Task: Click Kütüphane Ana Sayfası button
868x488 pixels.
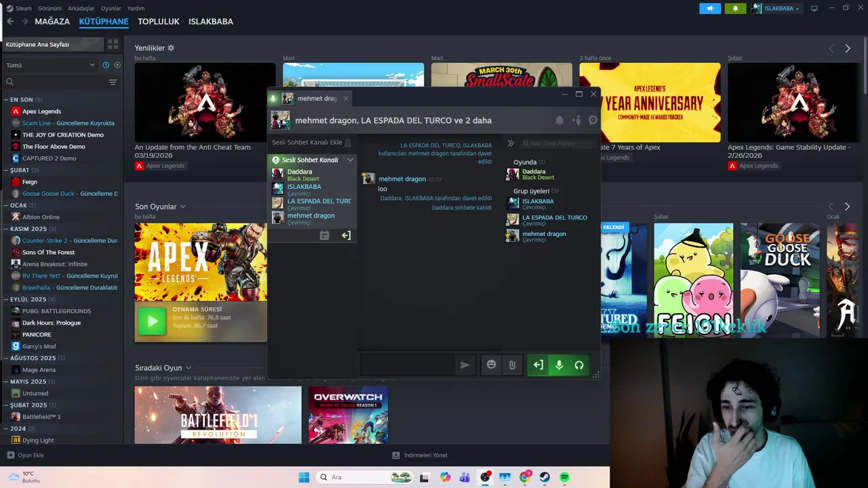Action: point(53,44)
